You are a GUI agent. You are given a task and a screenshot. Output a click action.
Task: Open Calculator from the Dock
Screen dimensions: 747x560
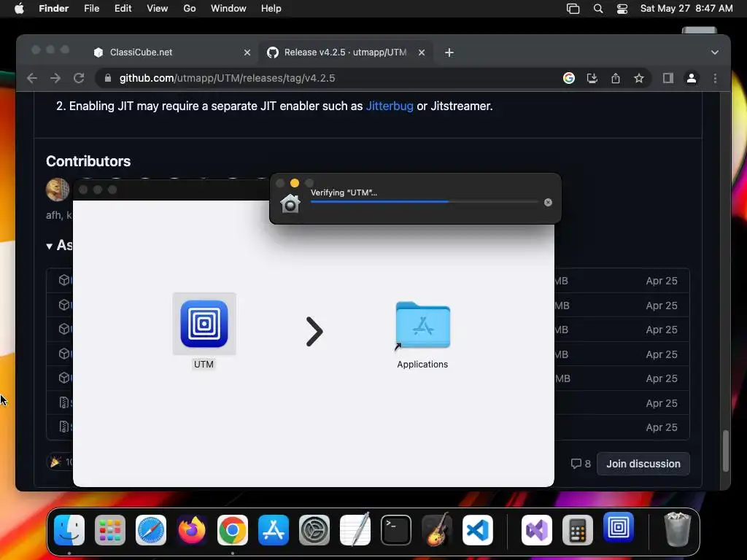578,530
